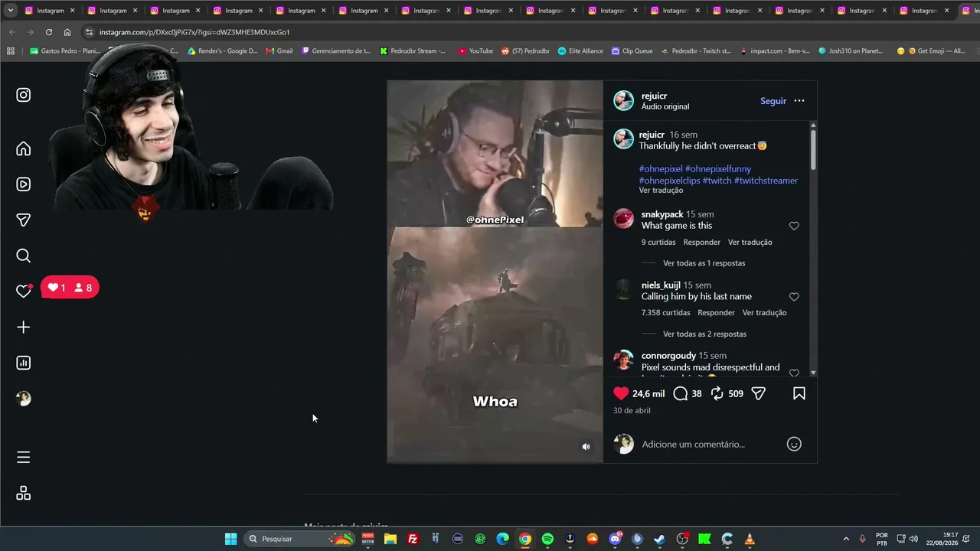Click the comment bubble icon on the post

point(681,393)
